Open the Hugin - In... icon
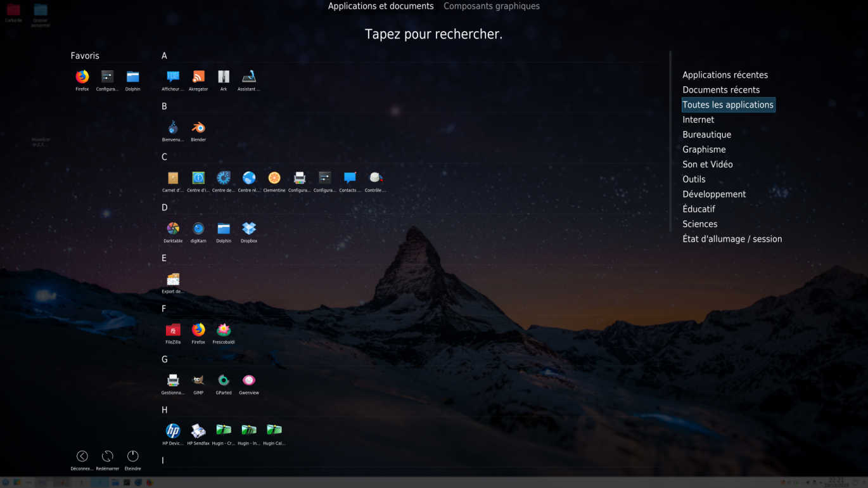 click(249, 432)
